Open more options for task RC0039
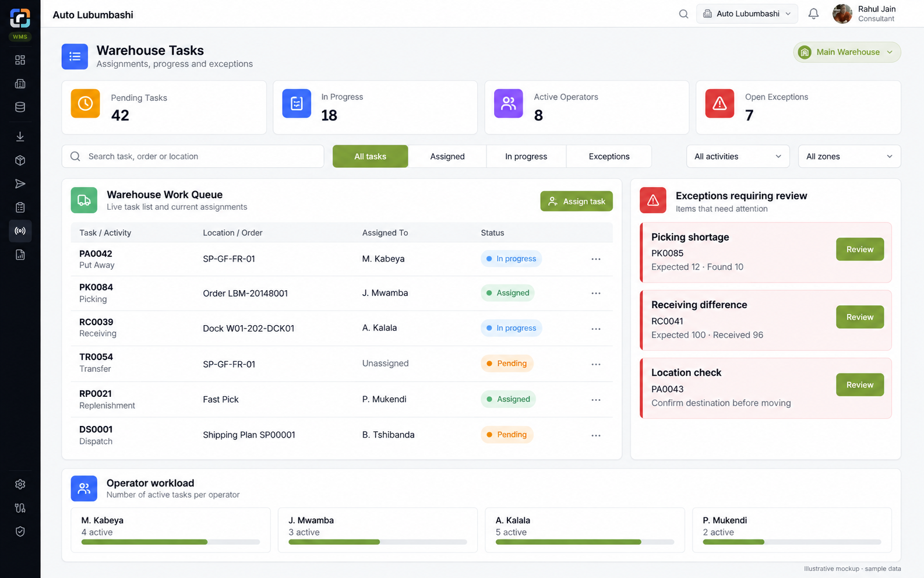 pyautogui.click(x=596, y=329)
